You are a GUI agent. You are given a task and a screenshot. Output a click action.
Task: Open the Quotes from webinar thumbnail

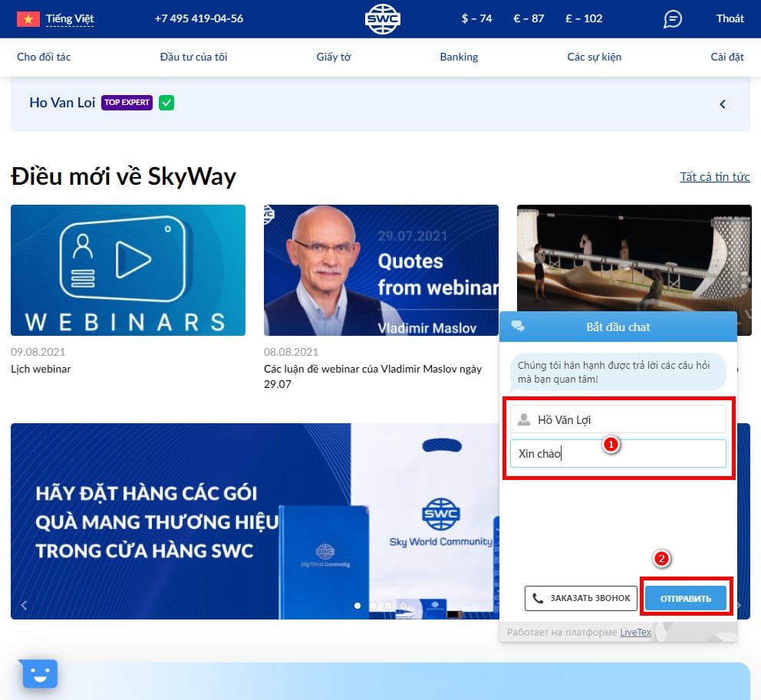tap(381, 270)
